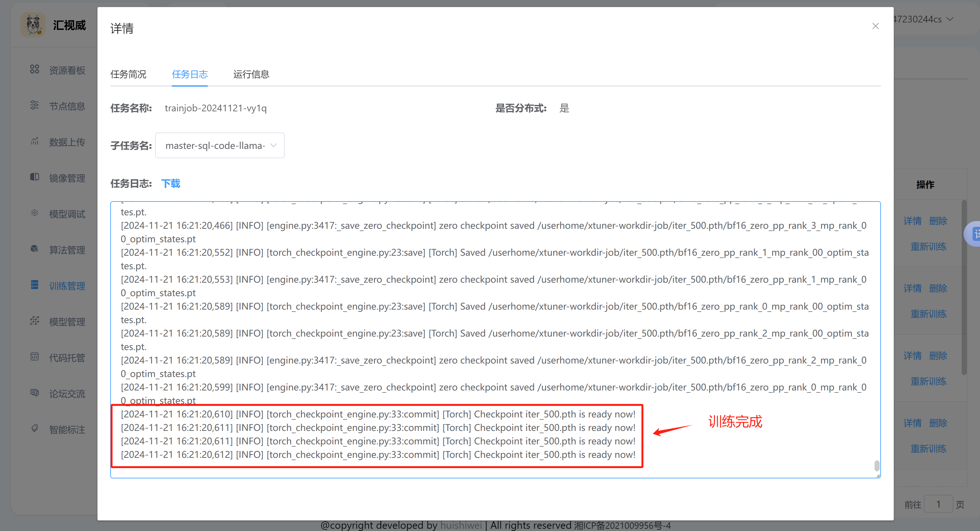Open 模型管理 sidebar icon
This screenshot has height=531, width=980.
(x=35, y=321)
